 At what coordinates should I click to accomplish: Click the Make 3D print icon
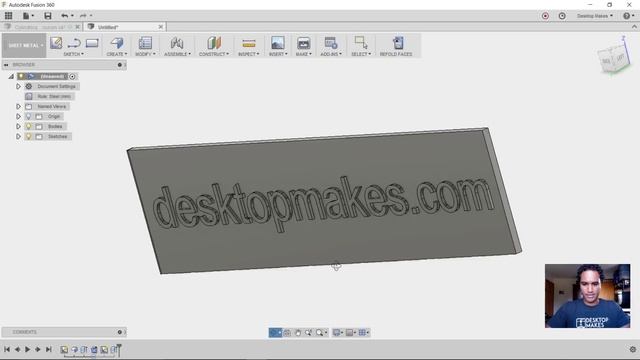pyautogui.click(x=304, y=43)
